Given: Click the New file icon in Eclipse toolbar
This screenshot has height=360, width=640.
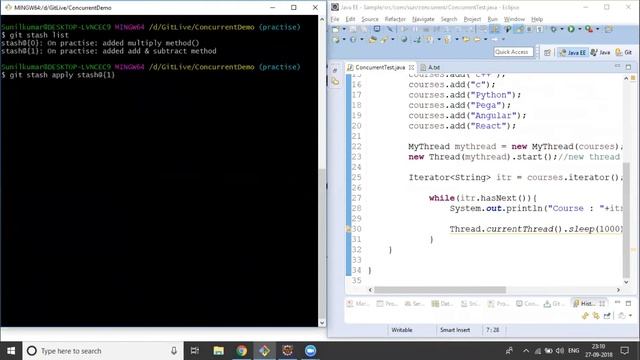Looking at the screenshot, I should 336,29.
